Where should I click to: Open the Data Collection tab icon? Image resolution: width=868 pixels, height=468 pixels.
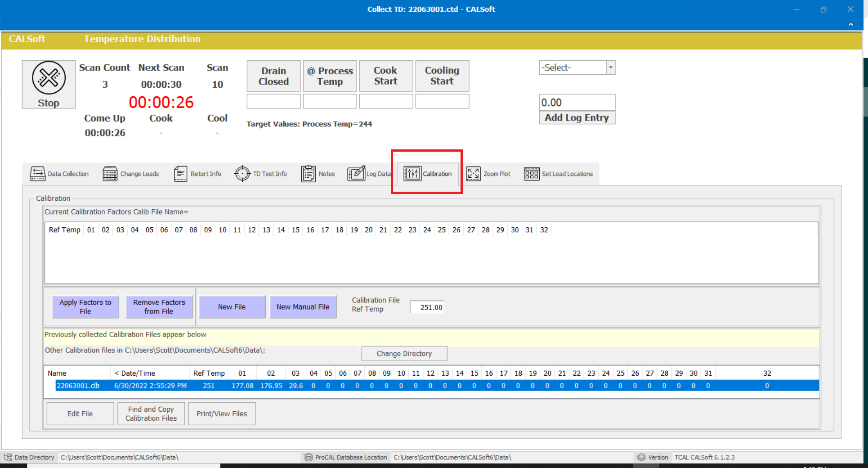[x=37, y=174]
